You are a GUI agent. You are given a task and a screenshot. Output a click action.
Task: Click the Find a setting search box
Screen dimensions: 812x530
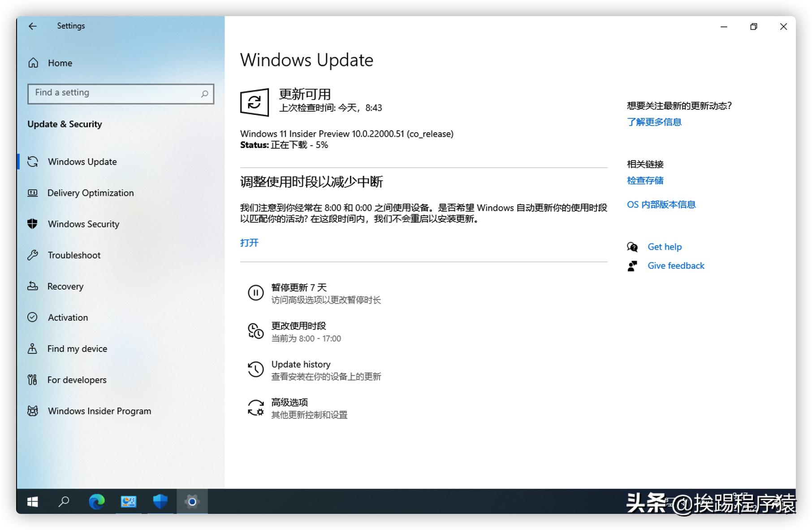(120, 94)
